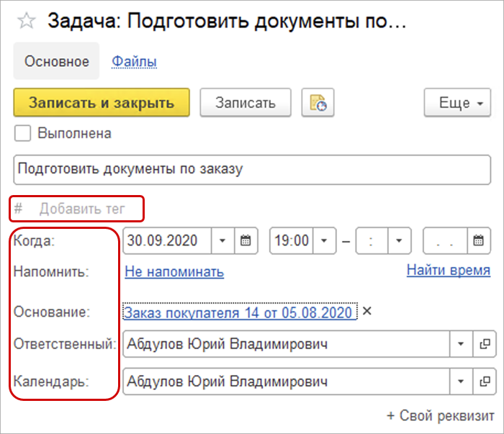The image size is (504, 434).
Task: Open Ответственный record with open-form icon
Action: click(x=485, y=344)
